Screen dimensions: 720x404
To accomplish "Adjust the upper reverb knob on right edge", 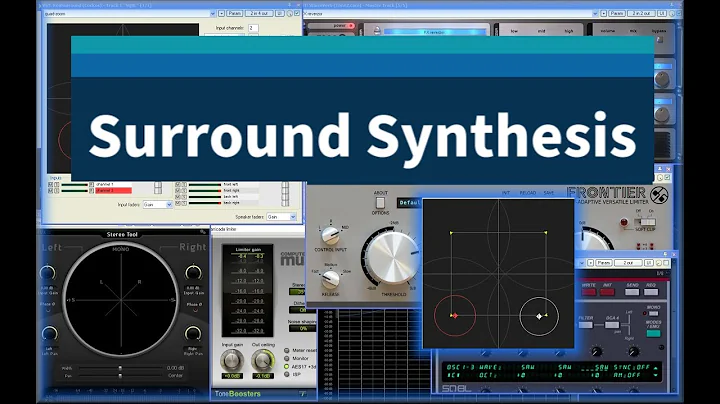I will tap(662, 79).
